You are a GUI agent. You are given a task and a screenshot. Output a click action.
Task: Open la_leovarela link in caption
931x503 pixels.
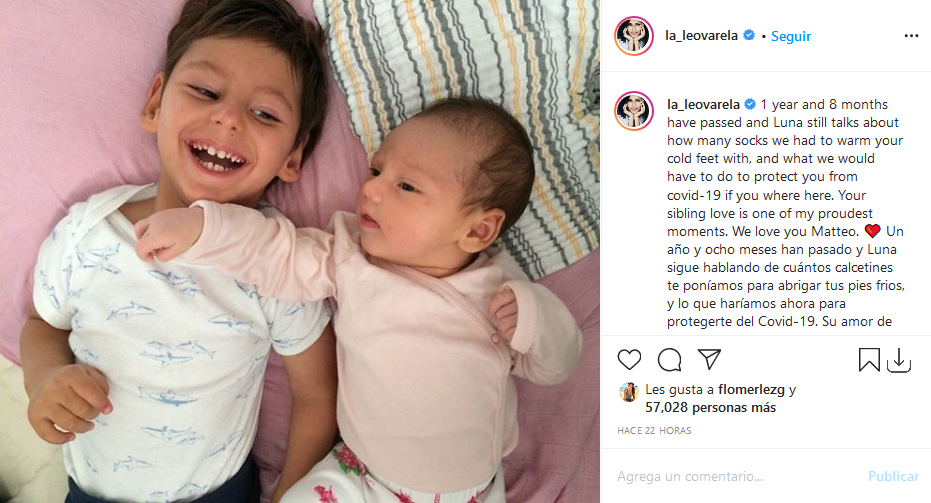pyautogui.click(x=703, y=105)
